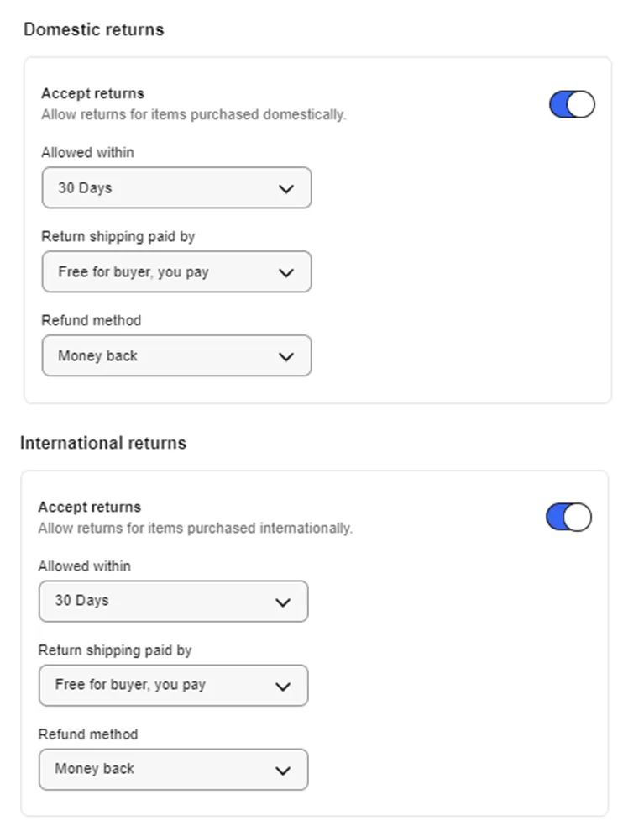Toggle the Accept returns switch under Domestic returns
The width and height of the screenshot is (644, 826).
pyautogui.click(x=571, y=103)
